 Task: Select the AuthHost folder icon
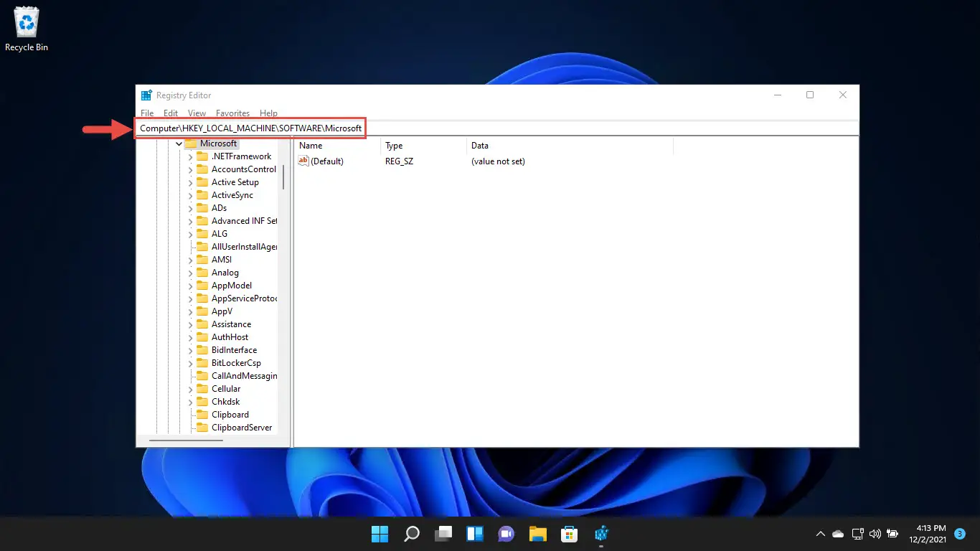click(202, 337)
